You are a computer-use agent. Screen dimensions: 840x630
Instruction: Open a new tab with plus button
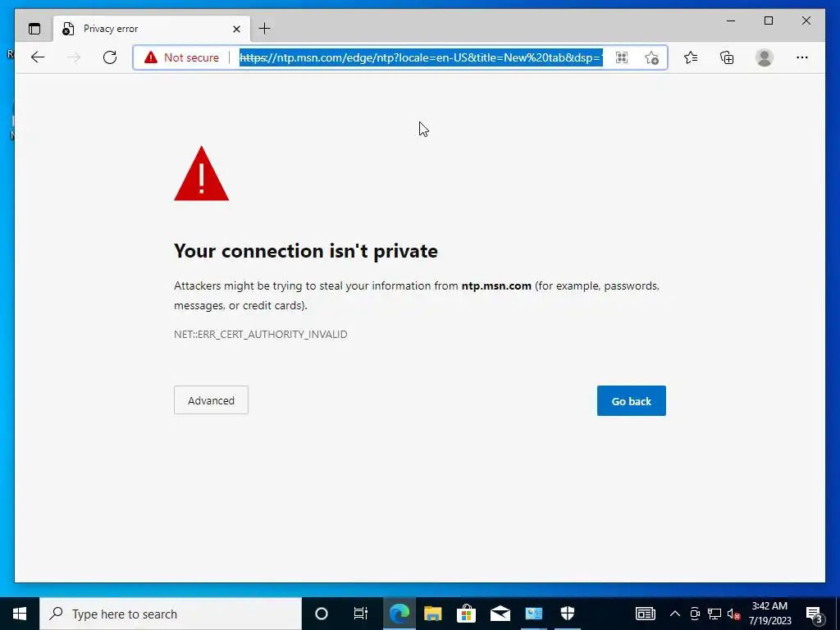[265, 29]
